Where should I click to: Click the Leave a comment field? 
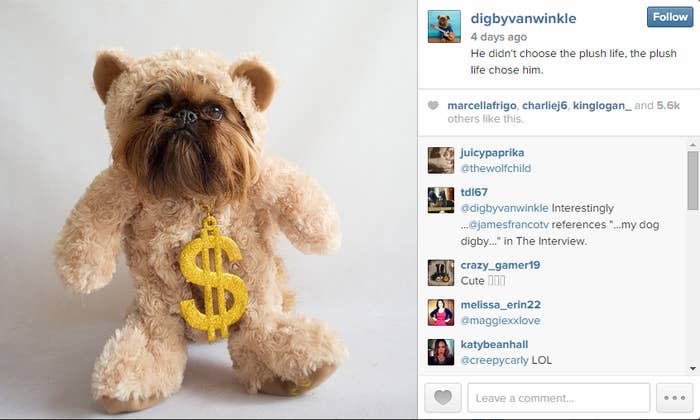(558, 398)
